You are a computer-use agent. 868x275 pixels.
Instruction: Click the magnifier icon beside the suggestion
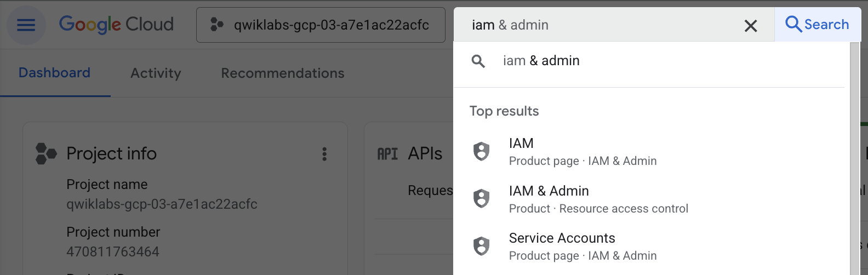(478, 61)
